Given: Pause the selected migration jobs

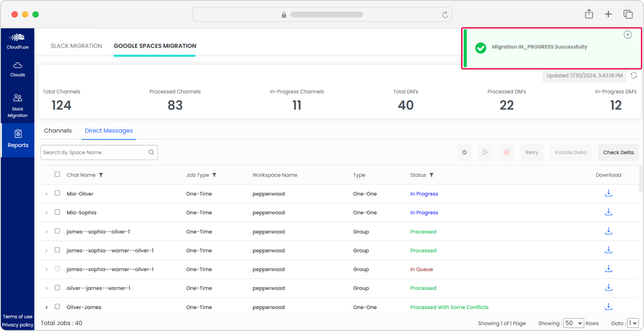Looking at the screenshot, I should [x=464, y=152].
